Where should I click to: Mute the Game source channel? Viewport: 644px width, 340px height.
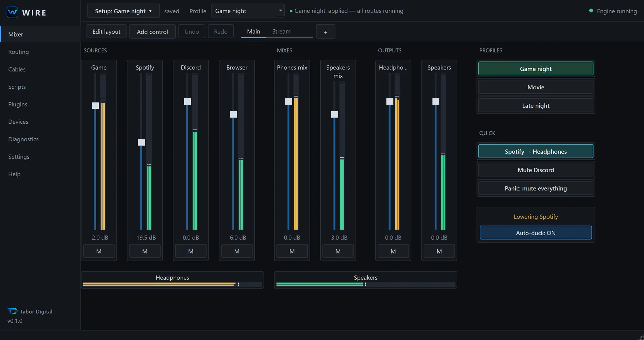(99, 251)
